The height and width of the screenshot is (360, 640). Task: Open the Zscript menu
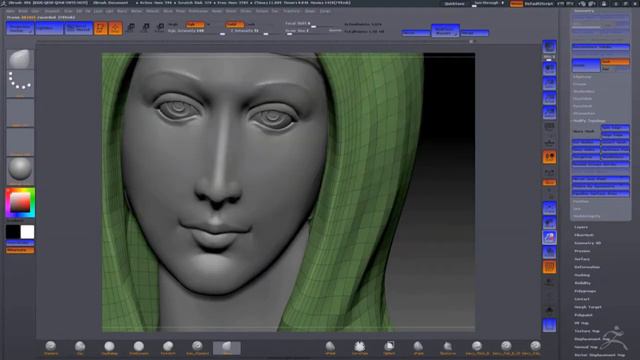tap(325, 11)
